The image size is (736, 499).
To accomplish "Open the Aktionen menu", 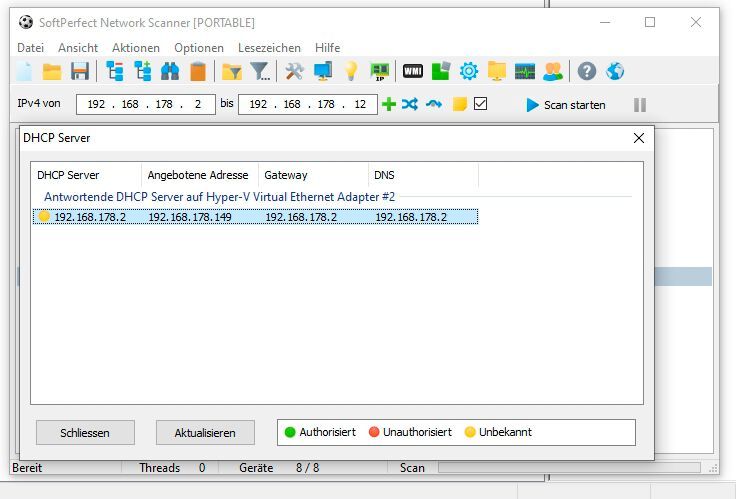I will [x=136, y=48].
